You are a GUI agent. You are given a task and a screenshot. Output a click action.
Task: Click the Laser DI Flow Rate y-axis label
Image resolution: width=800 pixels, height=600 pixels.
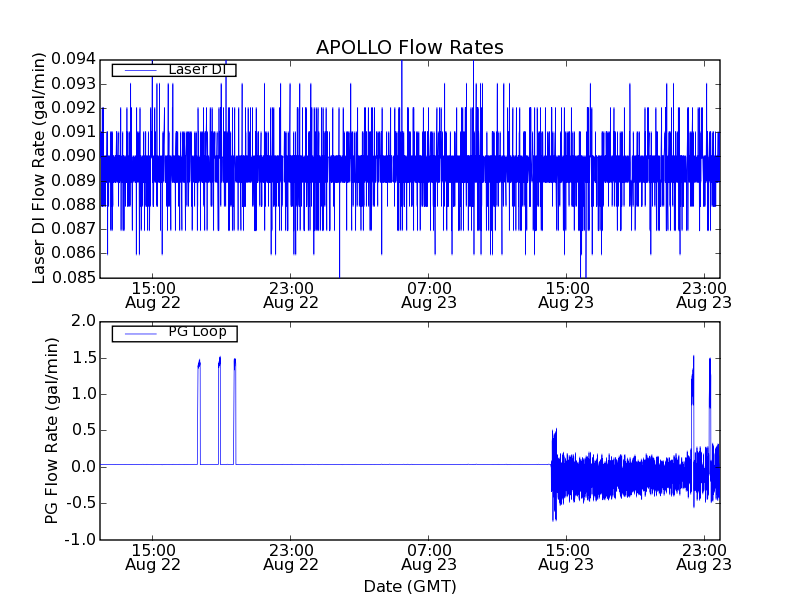[x=40, y=168]
